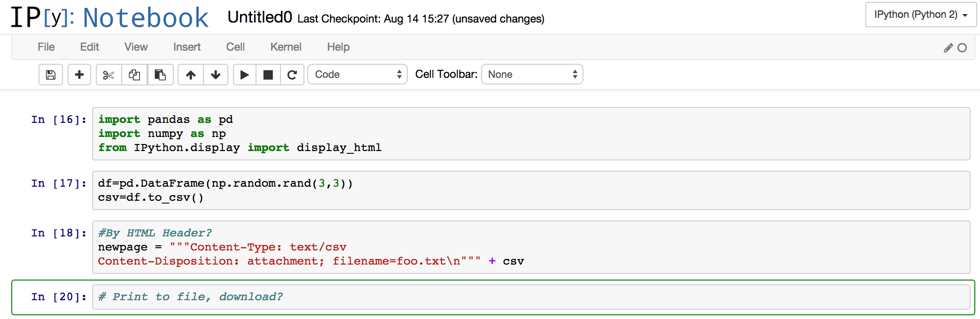Click the kernel idle circle indicator

click(x=962, y=48)
